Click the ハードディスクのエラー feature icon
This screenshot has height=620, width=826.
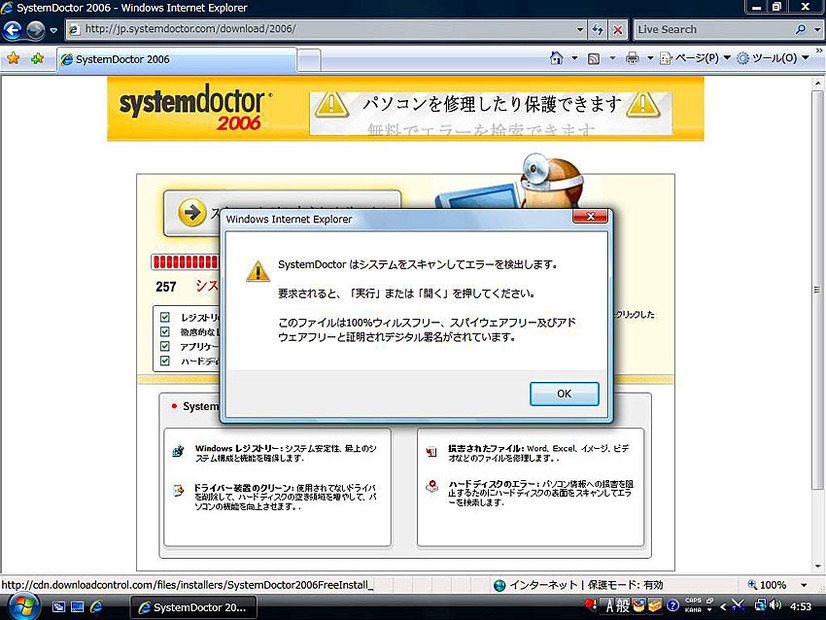432,486
